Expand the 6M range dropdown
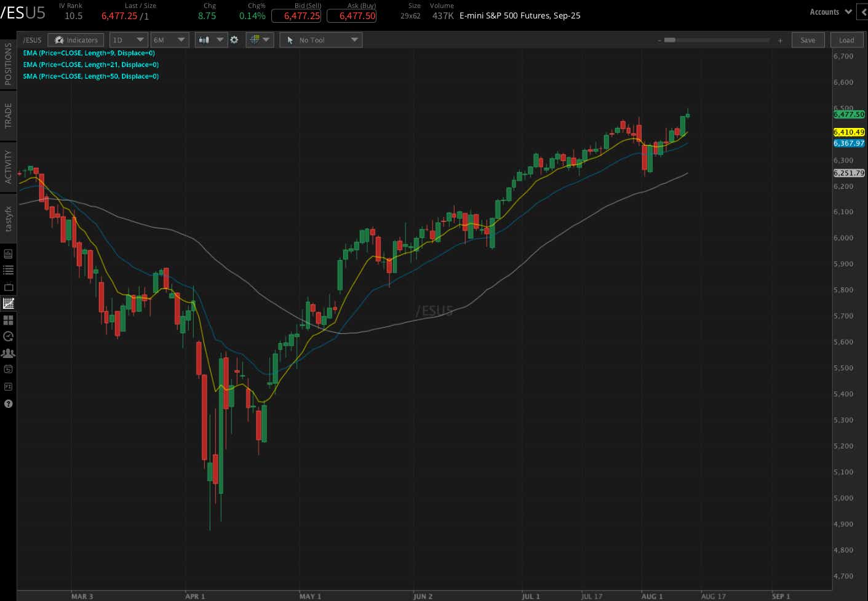 170,39
